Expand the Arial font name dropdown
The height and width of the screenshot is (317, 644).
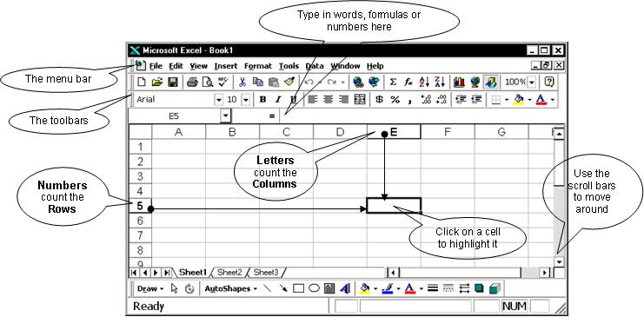click(218, 99)
